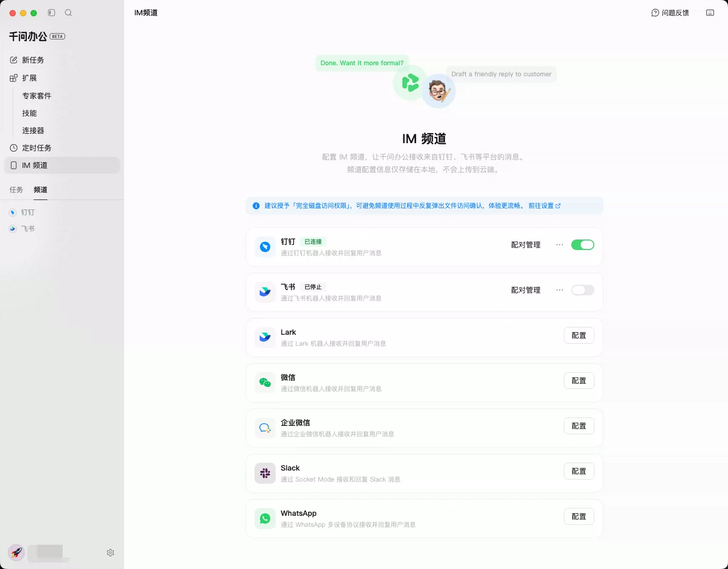728x569 pixels.
Task: Click the 企业微信 channel card icon
Action: point(265,427)
